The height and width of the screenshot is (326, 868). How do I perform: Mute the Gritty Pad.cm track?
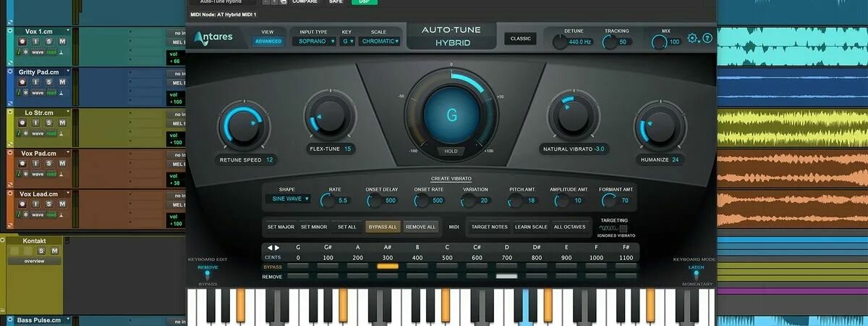61,82
